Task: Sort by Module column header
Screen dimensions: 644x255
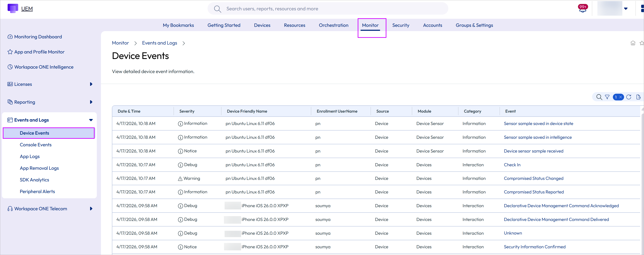Action: click(x=424, y=111)
